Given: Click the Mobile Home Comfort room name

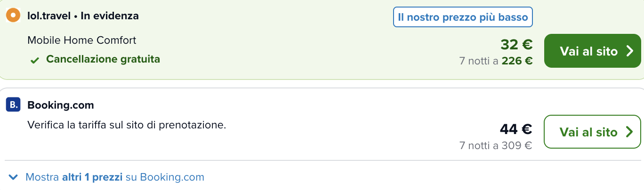Looking at the screenshot, I should (82, 40).
